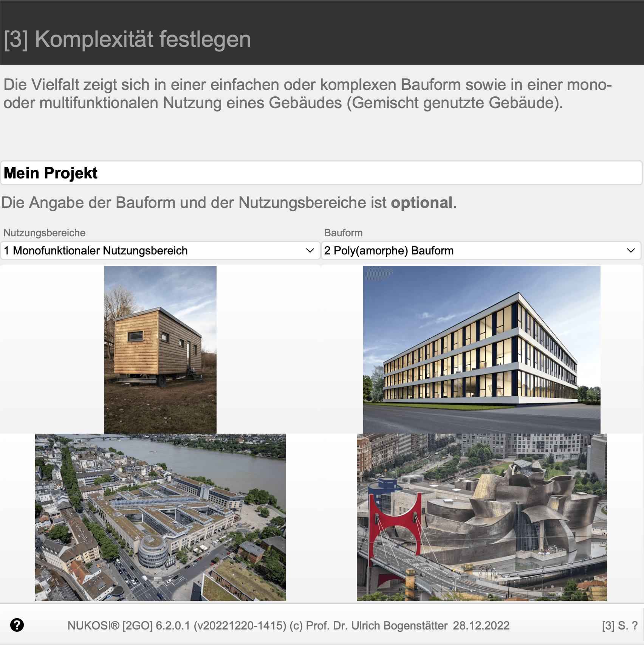The image size is (644, 645).
Task: Select the modern glass office building image
Action: point(482,350)
